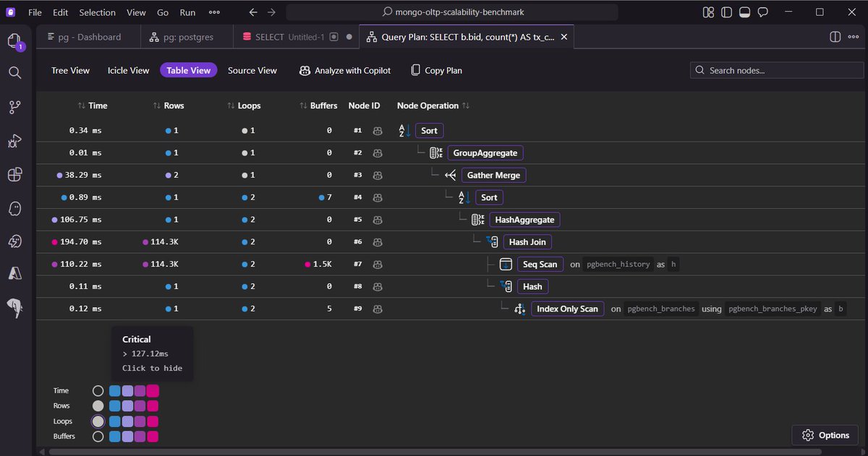868x456 pixels.
Task: Open the Run and Debug view
Action: (14, 141)
